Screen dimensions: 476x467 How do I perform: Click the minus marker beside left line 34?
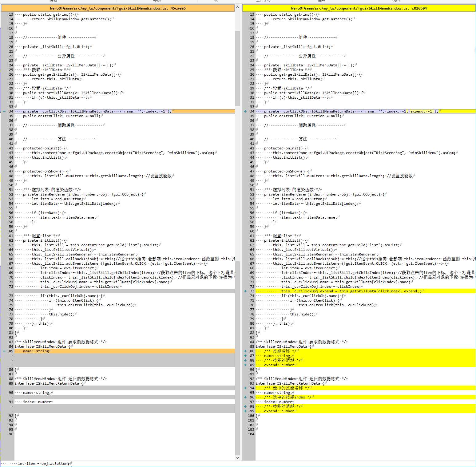4,111
